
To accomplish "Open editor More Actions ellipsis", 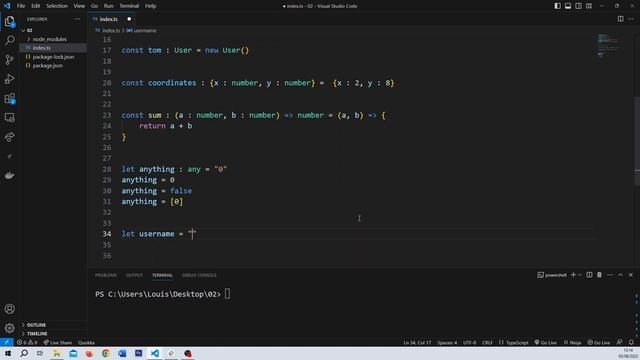I will 631,19.
